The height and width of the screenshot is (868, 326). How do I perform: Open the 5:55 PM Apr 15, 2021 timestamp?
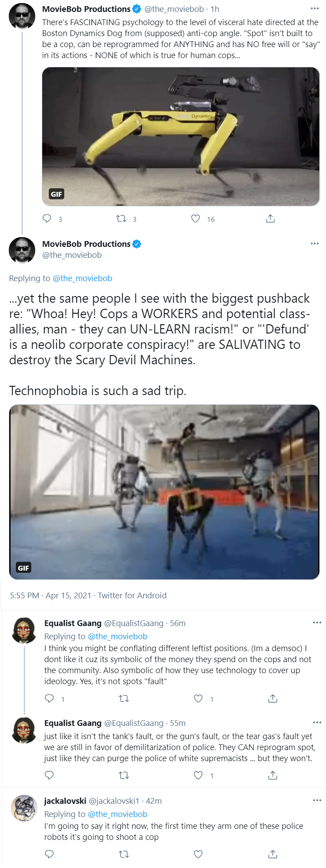click(x=51, y=595)
